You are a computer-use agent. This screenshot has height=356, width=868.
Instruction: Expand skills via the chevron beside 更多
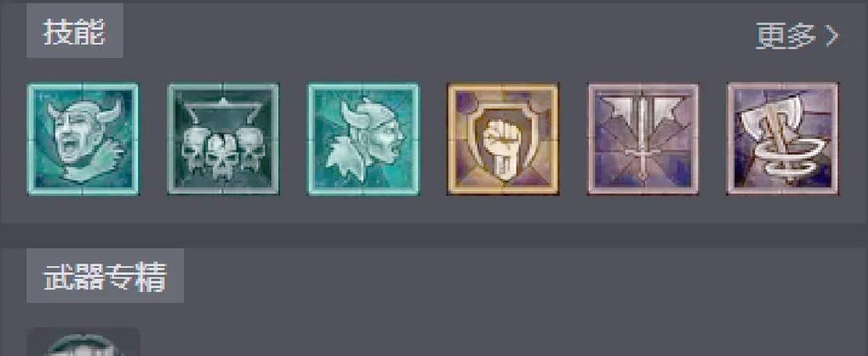pos(832,36)
